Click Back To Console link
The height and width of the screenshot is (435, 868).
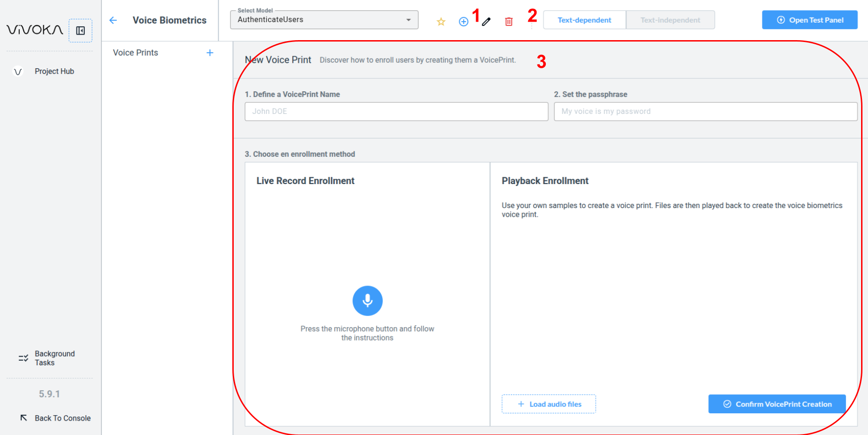(x=62, y=418)
